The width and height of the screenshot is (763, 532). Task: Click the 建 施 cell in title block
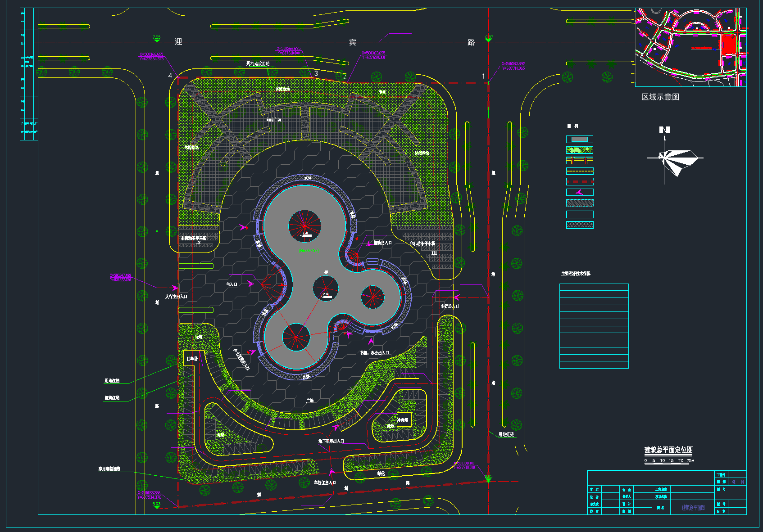738,482
